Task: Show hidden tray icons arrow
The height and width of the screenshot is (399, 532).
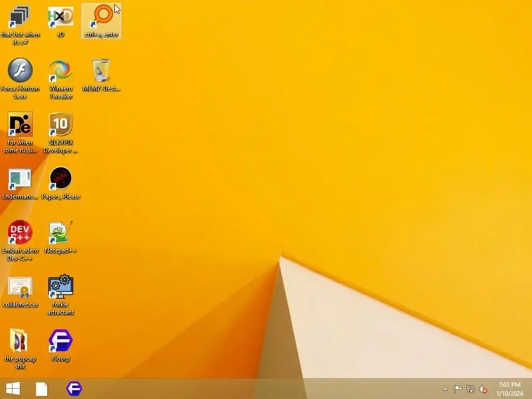Action: [445, 389]
